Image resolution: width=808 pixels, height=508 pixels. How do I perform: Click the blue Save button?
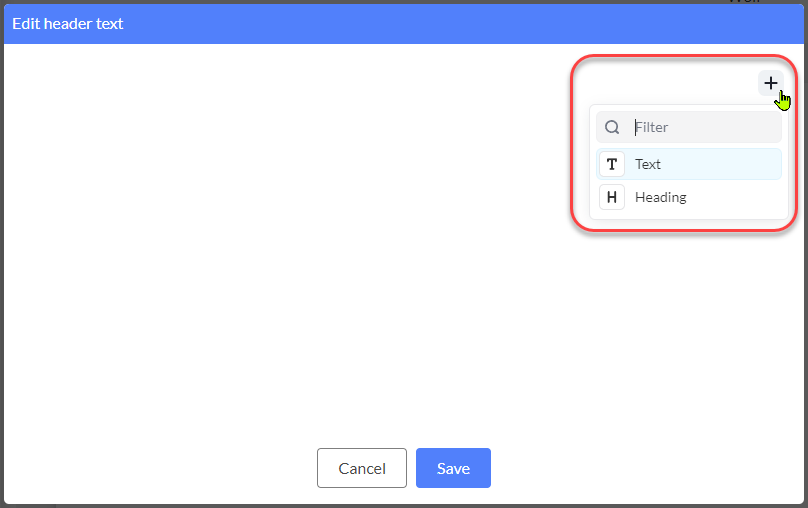tap(453, 468)
